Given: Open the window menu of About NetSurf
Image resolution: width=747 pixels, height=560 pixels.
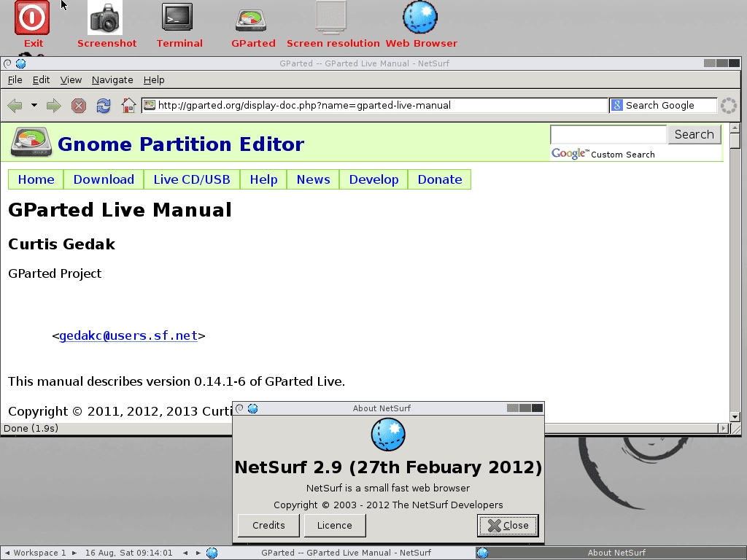Looking at the screenshot, I should pos(239,408).
